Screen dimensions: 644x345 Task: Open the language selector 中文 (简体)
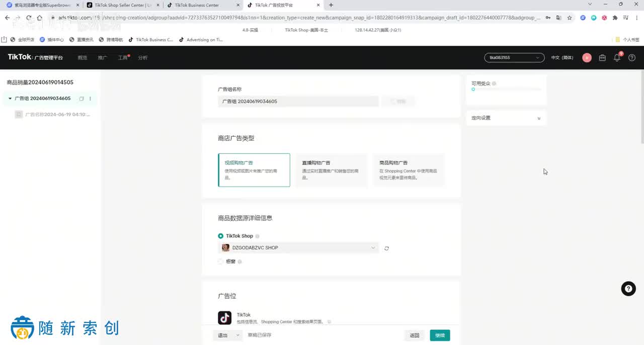tap(562, 57)
